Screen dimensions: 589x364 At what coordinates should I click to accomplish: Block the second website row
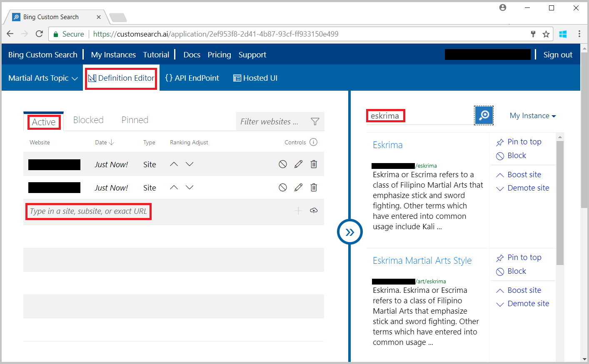pyautogui.click(x=283, y=188)
